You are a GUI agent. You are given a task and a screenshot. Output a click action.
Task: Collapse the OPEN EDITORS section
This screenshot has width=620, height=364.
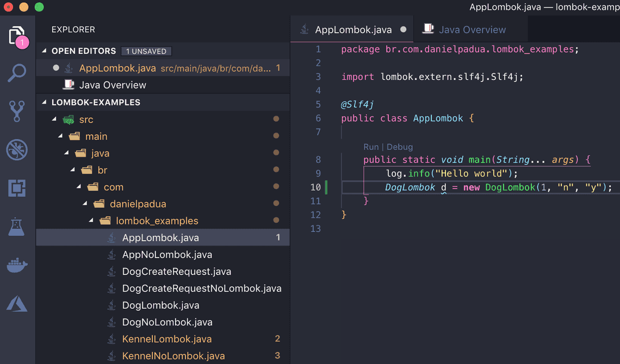point(45,51)
